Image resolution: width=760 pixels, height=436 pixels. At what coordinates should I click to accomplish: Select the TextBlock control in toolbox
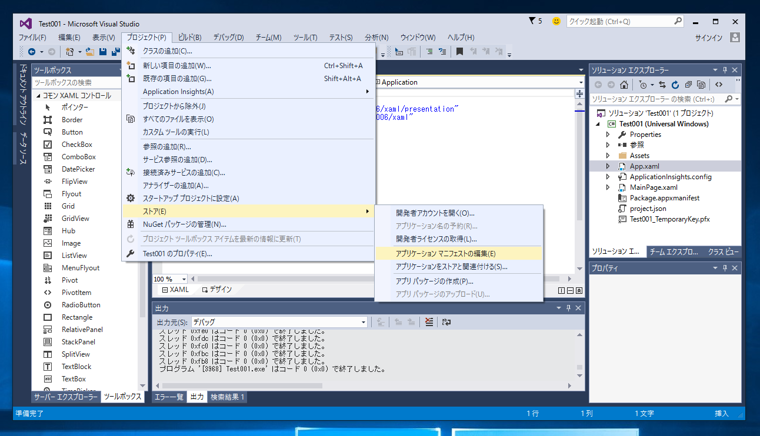pos(76,367)
